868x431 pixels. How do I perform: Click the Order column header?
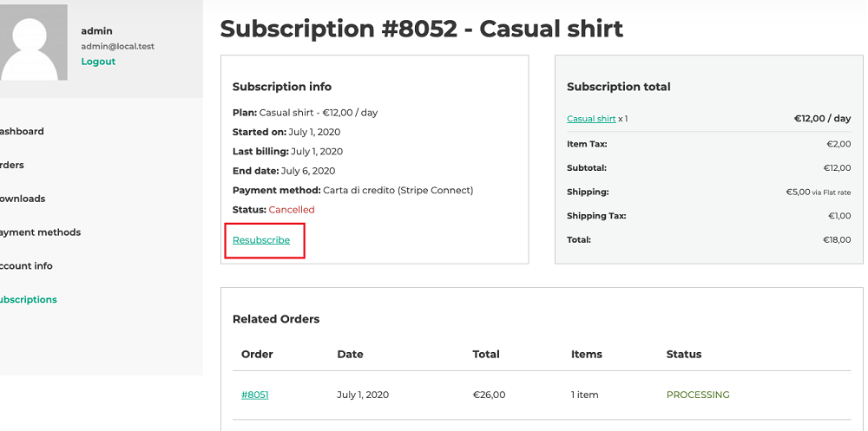tap(257, 354)
